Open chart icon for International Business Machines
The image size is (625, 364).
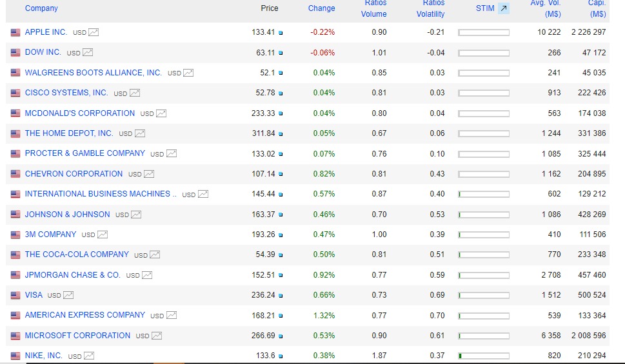tap(203, 195)
